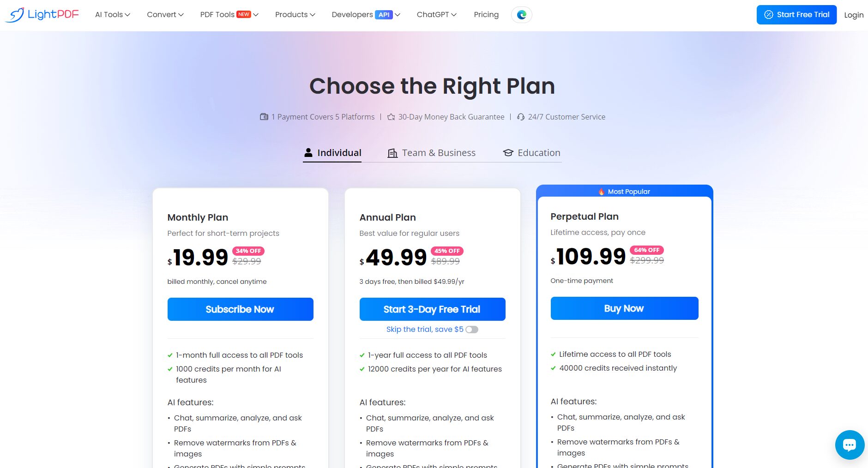Expand the Convert dropdown menu

[165, 15]
